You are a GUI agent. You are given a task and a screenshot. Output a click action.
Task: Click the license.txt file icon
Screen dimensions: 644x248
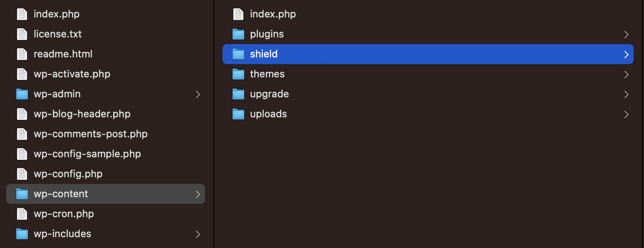tap(22, 34)
